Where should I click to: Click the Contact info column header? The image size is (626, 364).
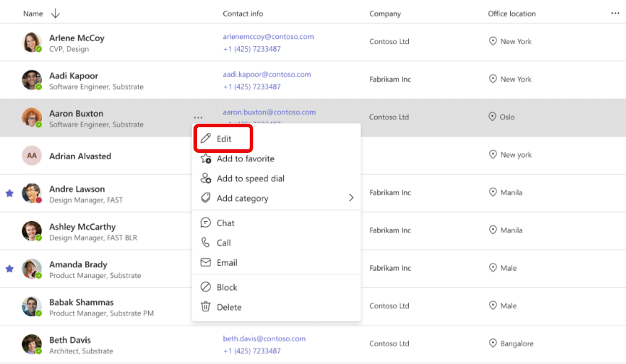point(243,14)
